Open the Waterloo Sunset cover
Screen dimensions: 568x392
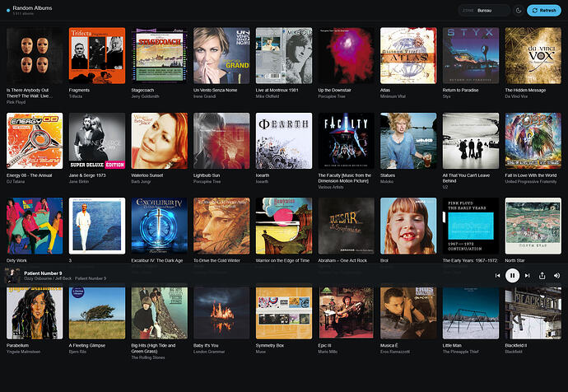(x=160, y=141)
